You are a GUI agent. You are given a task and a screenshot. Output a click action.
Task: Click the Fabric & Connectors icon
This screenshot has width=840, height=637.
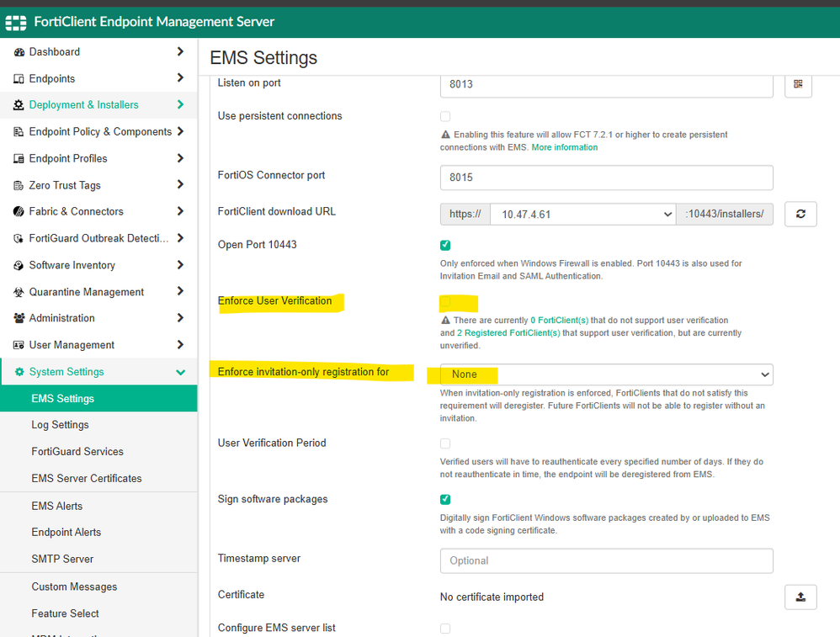[19, 212]
